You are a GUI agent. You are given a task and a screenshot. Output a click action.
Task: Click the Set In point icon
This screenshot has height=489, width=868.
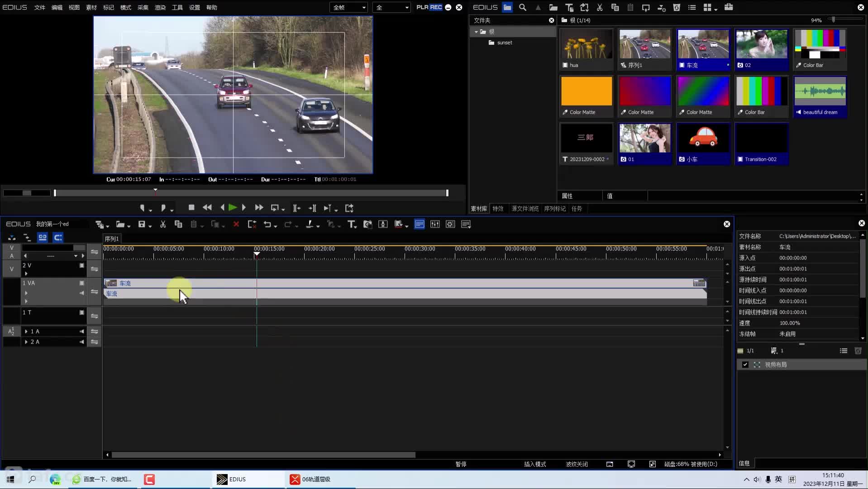click(x=143, y=208)
